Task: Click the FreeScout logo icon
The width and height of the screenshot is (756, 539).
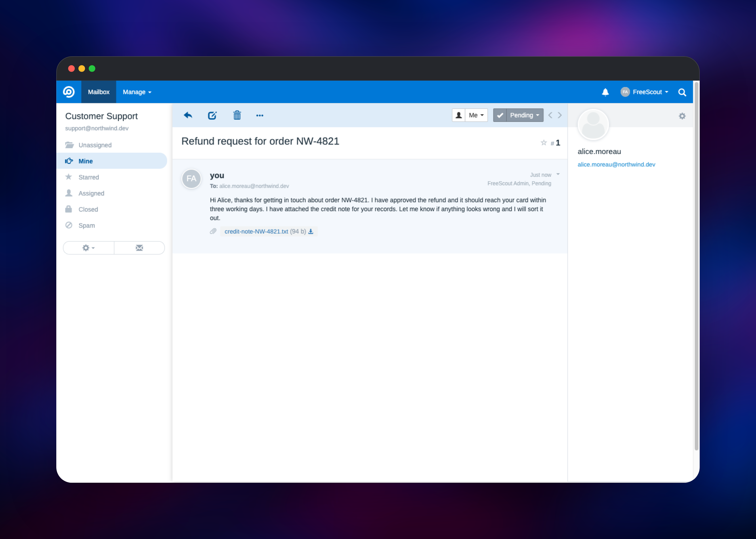Action: click(69, 92)
